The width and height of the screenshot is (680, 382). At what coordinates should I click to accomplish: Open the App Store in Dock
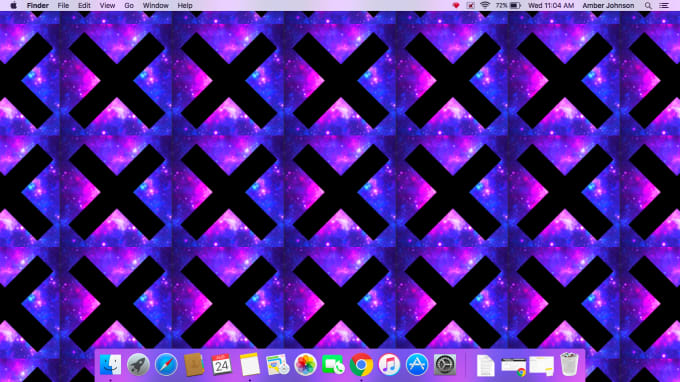(417, 364)
